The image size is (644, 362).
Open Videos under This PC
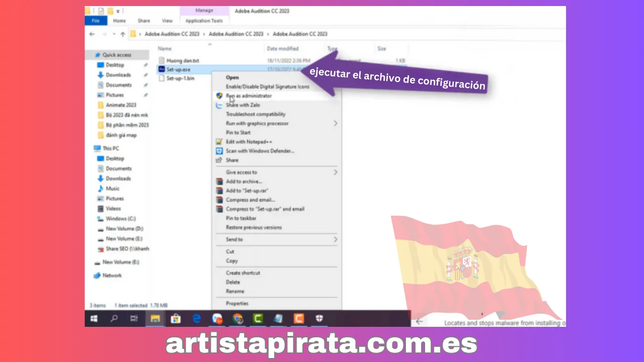point(113,209)
